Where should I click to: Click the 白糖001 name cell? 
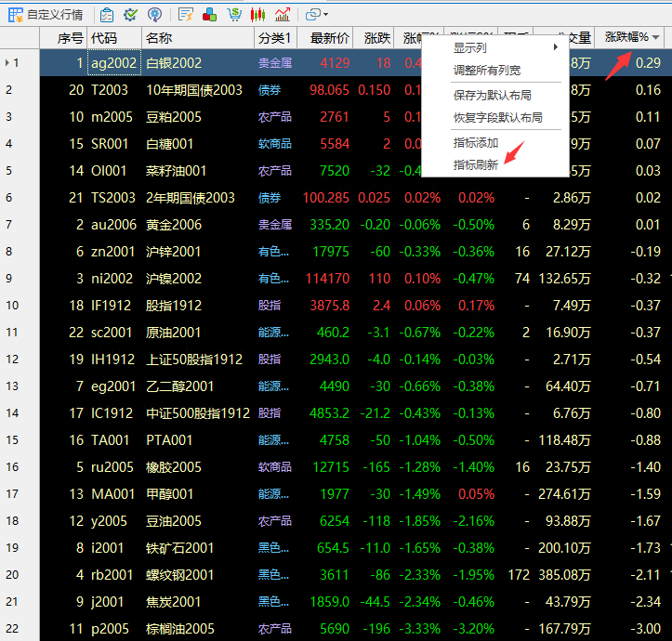pyautogui.click(x=170, y=144)
